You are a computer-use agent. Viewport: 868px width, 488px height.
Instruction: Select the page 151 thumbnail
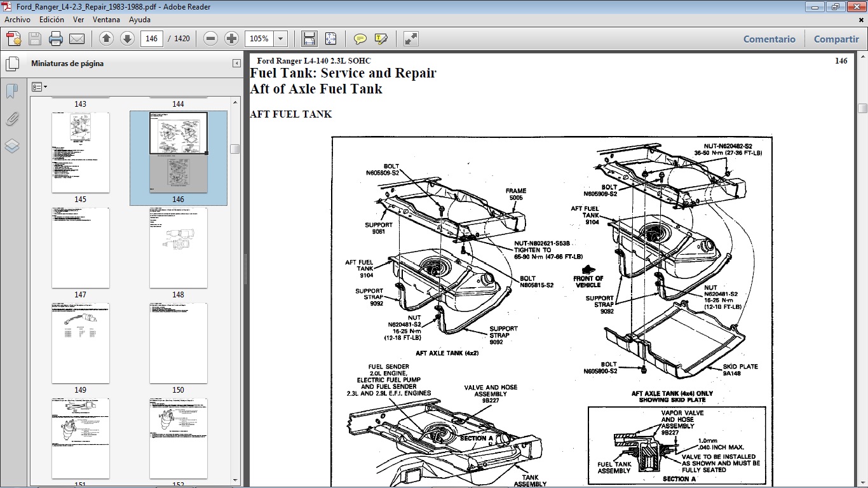click(80, 438)
